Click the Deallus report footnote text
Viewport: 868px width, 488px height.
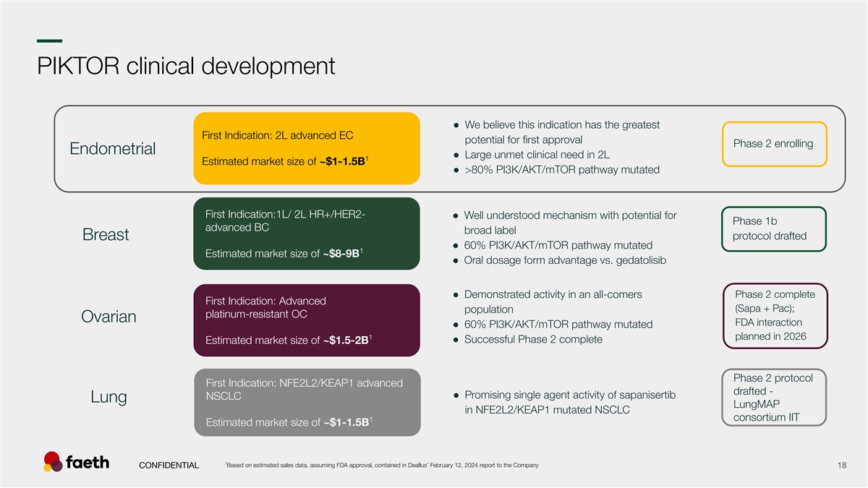pyautogui.click(x=382, y=464)
